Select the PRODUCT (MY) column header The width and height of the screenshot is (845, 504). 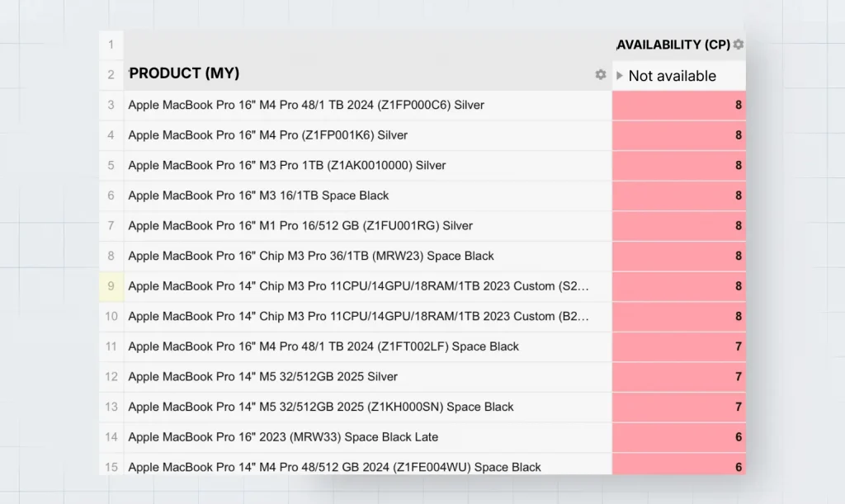click(183, 74)
